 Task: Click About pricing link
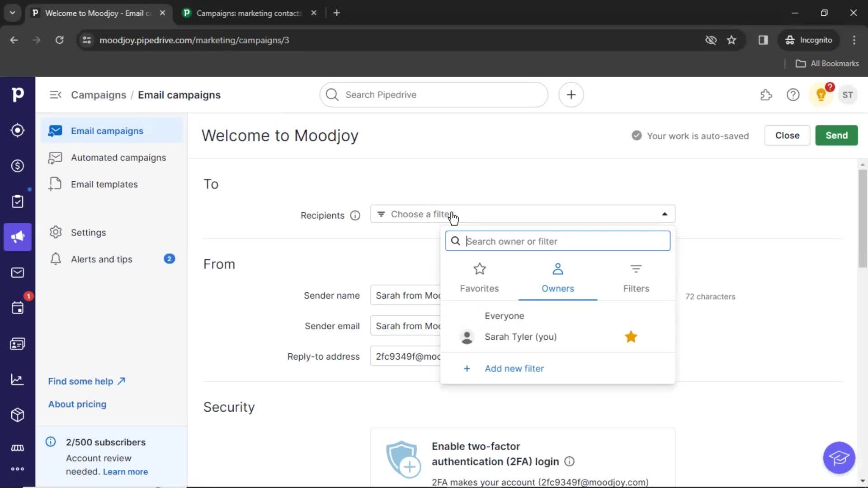coord(77,404)
